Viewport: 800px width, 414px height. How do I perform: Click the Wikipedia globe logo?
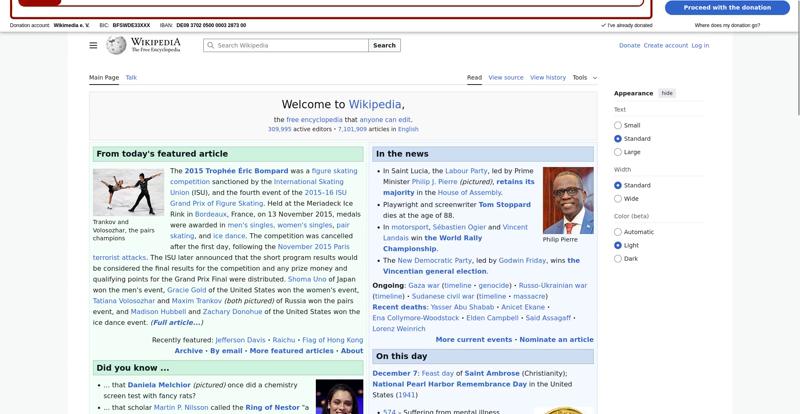pyautogui.click(x=117, y=45)
